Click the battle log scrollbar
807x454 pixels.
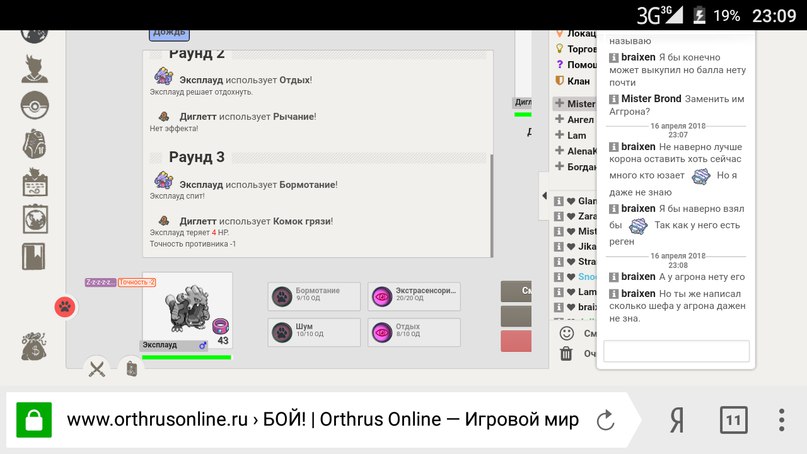tap(492, 204)
